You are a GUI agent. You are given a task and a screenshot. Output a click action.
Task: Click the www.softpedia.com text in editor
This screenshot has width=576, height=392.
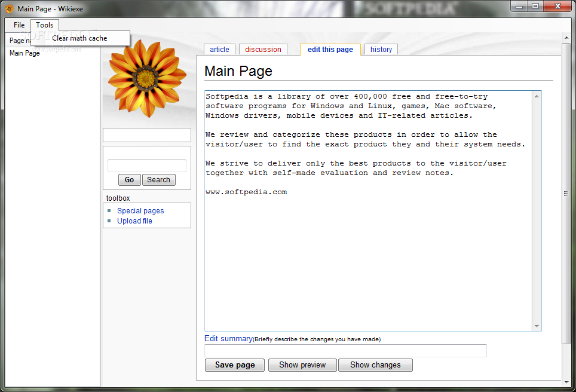(x=246, y=192)
